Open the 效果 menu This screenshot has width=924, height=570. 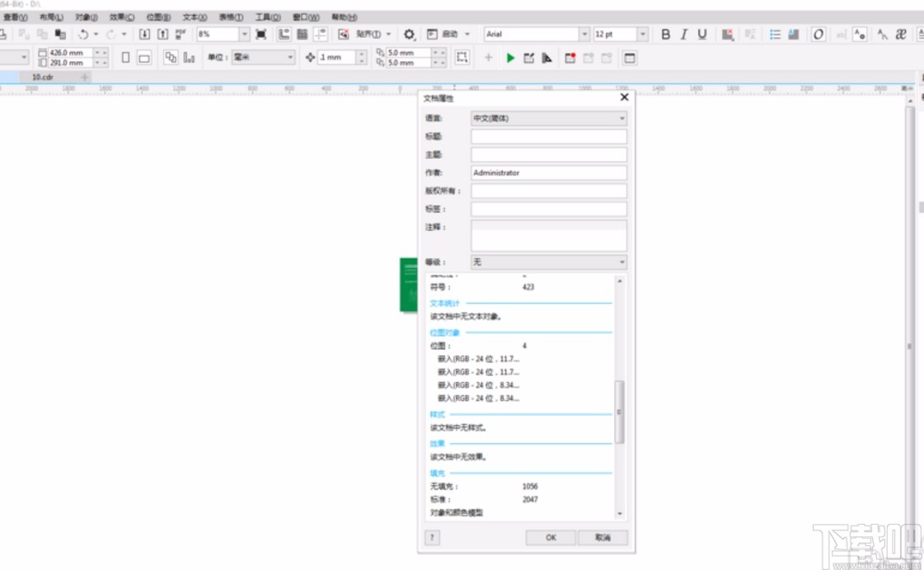tap(122, 16)
